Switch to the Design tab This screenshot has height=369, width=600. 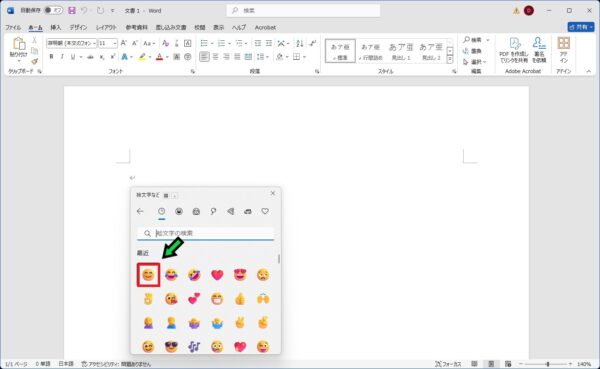coord(78,27)
